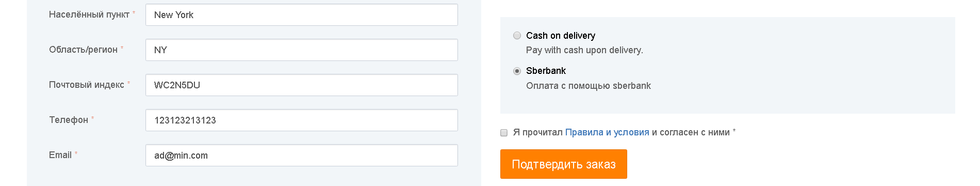Choose the Sberbank payment radio button
This screenshot has width=980, height=186.
(x=517, y=71)
